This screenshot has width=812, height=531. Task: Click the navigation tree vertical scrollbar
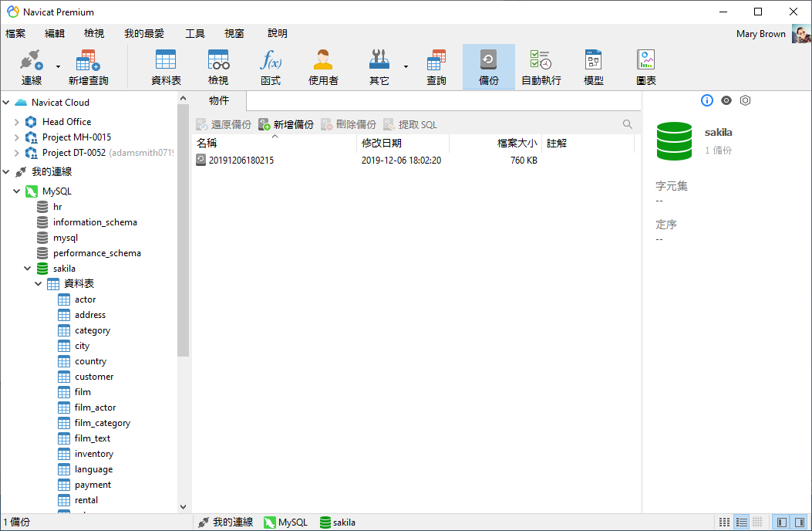click(183, 232)
